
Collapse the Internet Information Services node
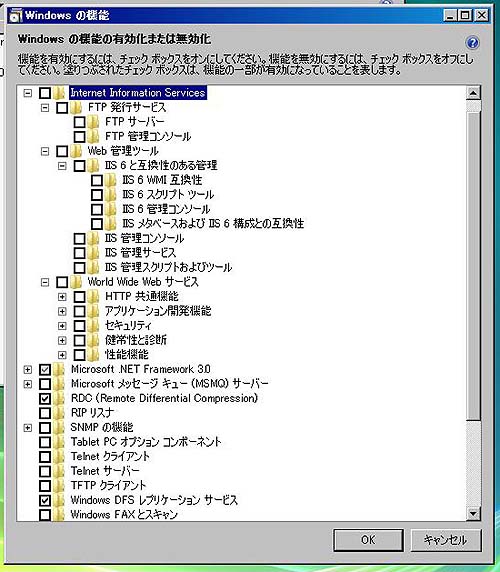coord(28,93)
